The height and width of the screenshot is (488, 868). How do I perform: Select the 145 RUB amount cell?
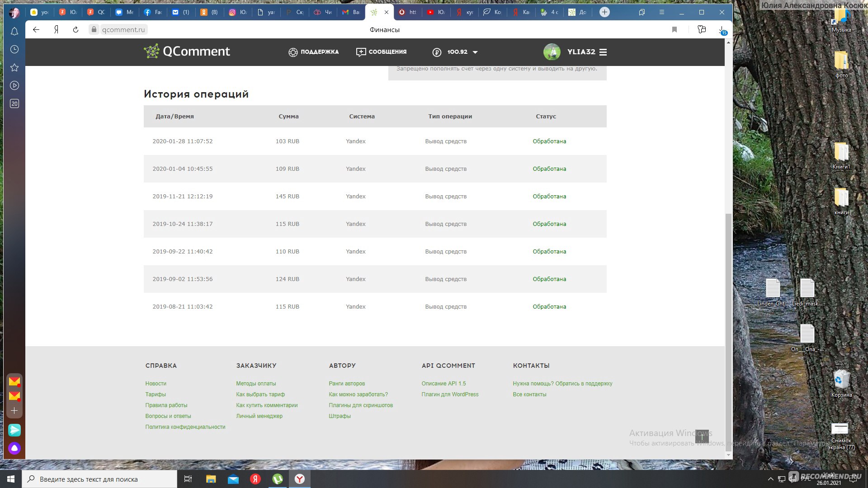tap(287, 196)
